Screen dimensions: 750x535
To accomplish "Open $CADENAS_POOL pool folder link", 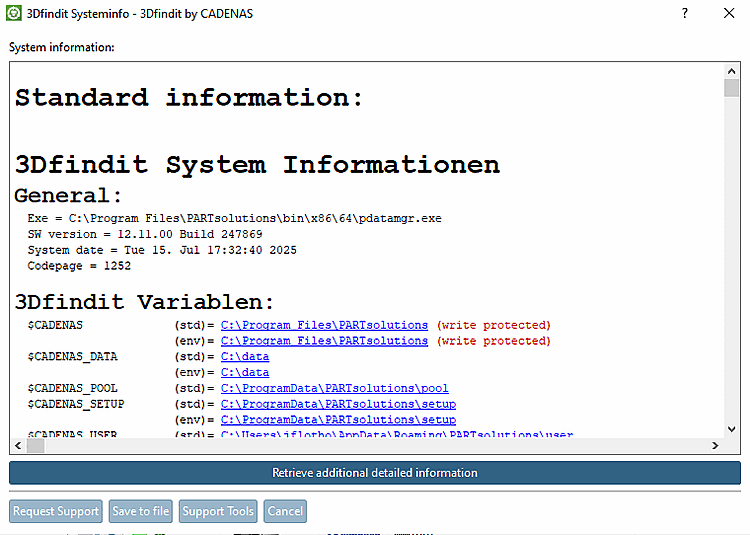I will tap(334, 388).
